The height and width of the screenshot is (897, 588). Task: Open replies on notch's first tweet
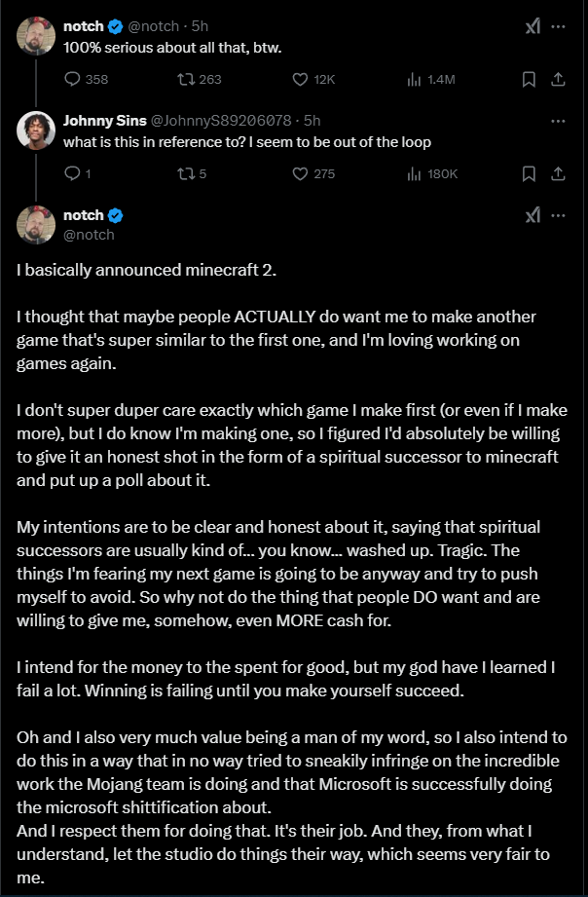point(87,79)
